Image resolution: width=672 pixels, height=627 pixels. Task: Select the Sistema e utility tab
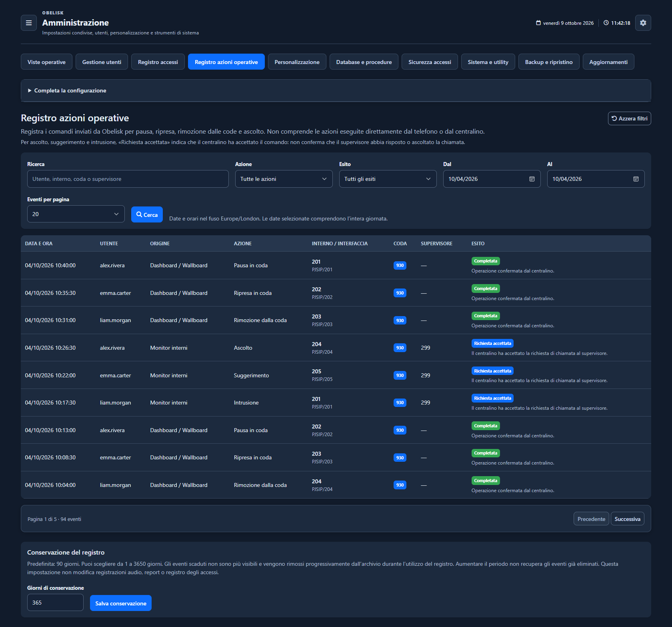click(488, 62)
